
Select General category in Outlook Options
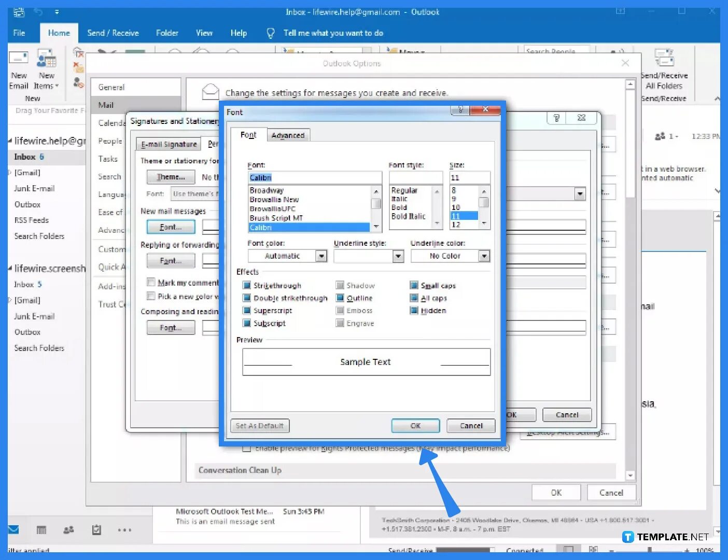(136, 87)
